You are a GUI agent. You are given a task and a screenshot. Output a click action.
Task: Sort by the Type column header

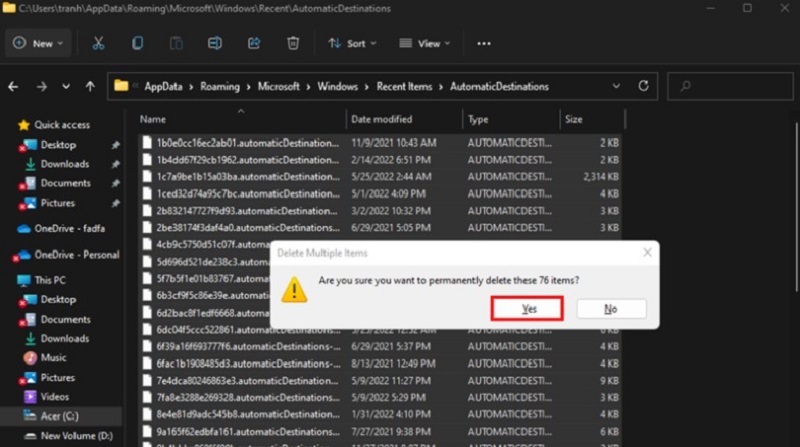(478, 119)
